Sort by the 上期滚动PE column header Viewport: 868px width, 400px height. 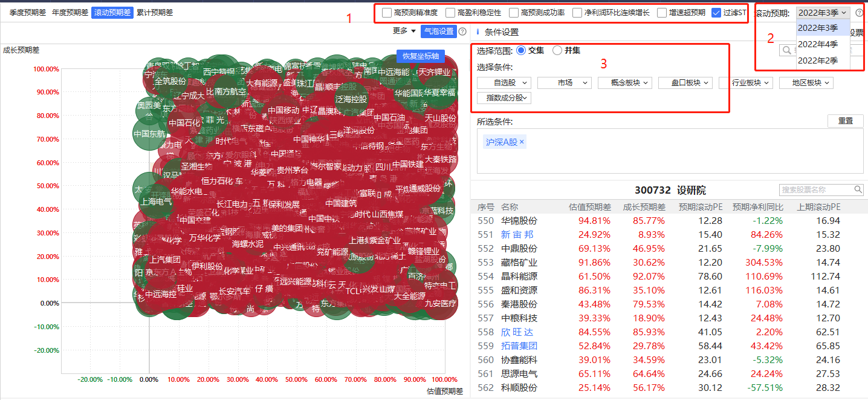coord(818,207)
